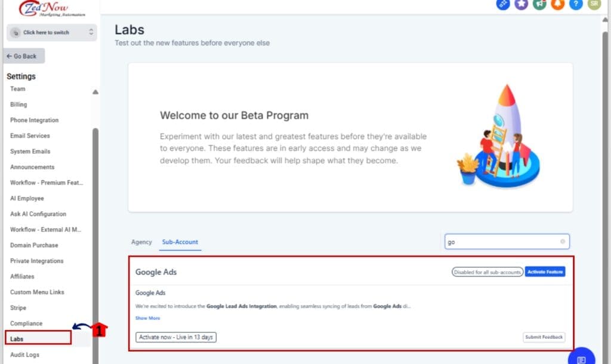Open the green megaphone announcements icon
611x364 pixels.
click(x=539, y=5)
